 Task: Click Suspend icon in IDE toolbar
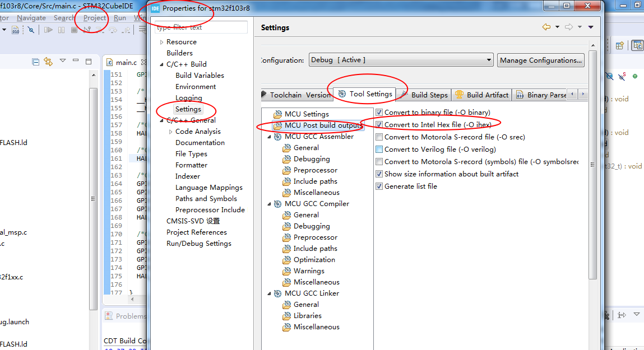coord(61,30)
